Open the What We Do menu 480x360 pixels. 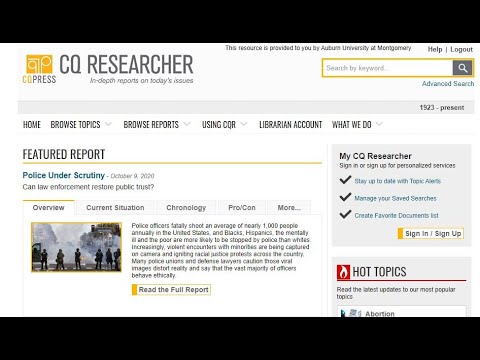point(352,125)
